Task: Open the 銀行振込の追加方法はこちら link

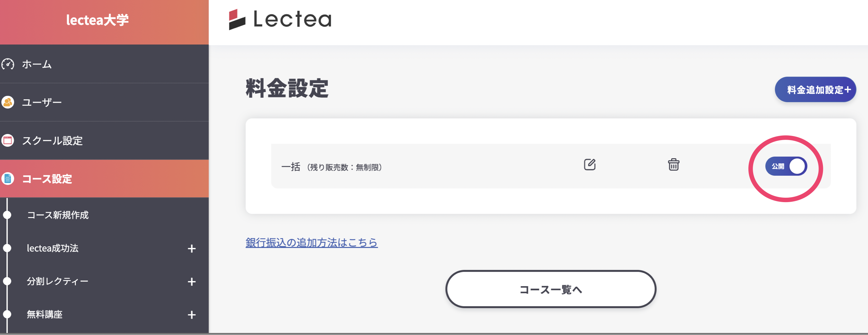Action: 311,242
